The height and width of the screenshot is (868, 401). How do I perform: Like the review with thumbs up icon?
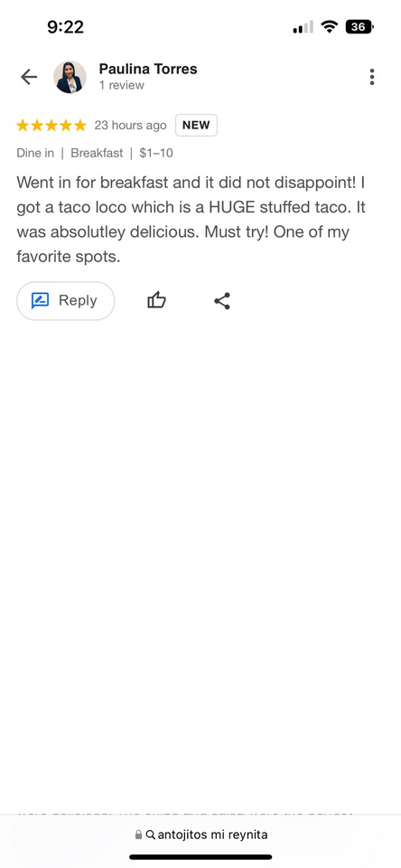pyautogui.click(x=156, y=300)
